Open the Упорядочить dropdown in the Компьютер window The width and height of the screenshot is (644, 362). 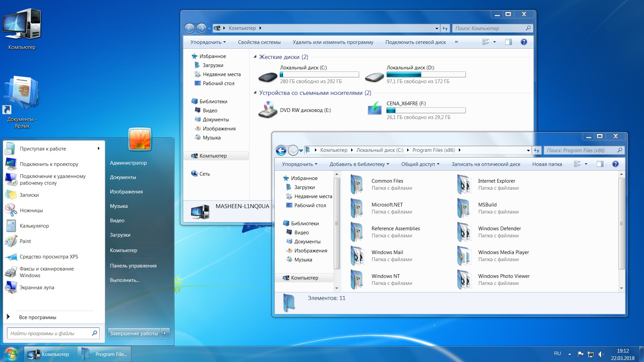coord(208,42)
